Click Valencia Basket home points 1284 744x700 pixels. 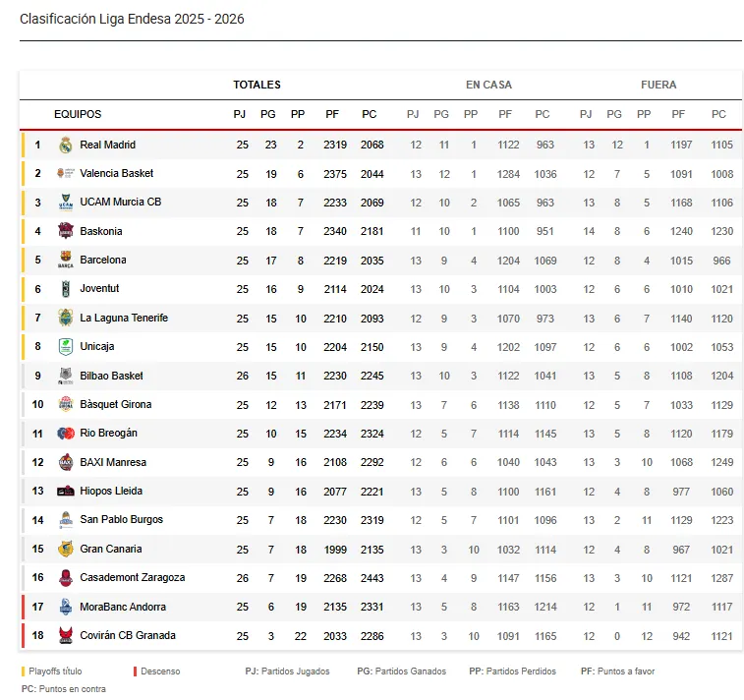coord(508,174)
